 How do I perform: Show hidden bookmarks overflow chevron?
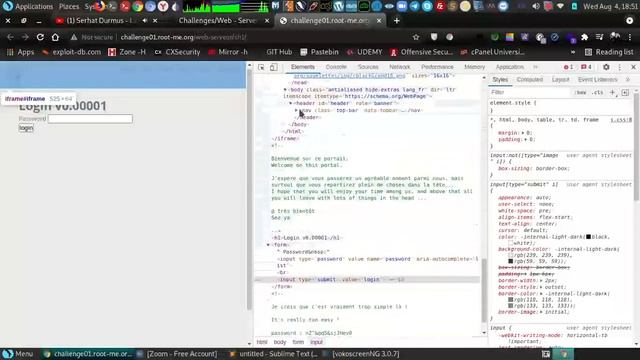tap(573, 52)
